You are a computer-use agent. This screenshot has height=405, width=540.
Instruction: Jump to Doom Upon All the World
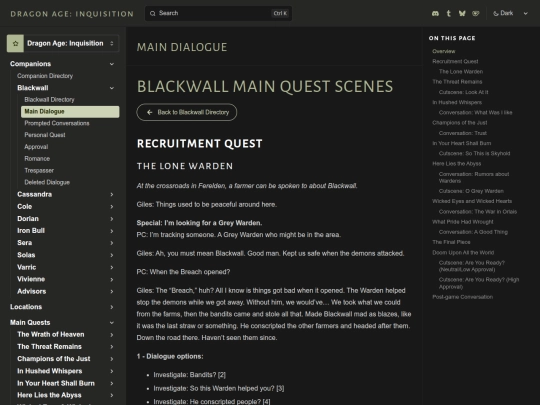tap(463, 253)
